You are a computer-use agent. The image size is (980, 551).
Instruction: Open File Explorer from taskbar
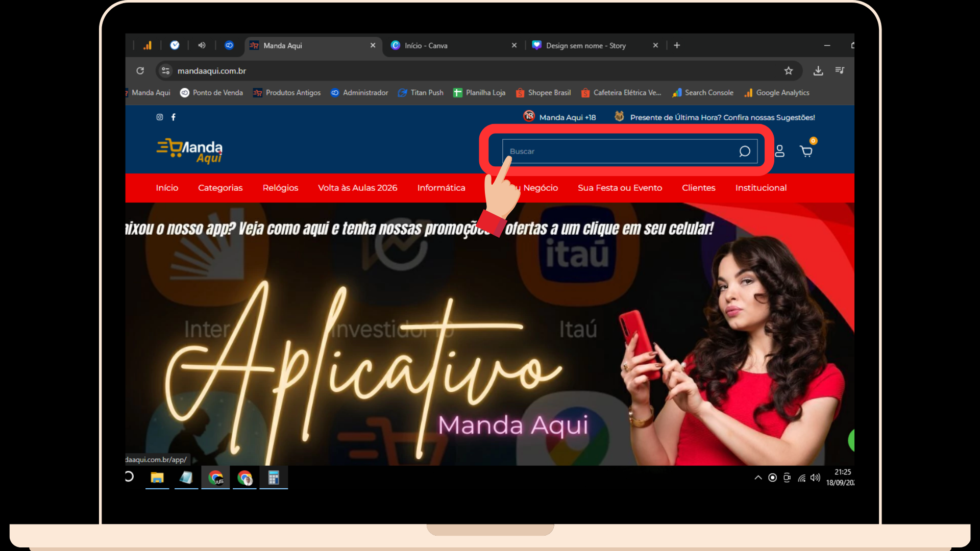pos(157,478)
